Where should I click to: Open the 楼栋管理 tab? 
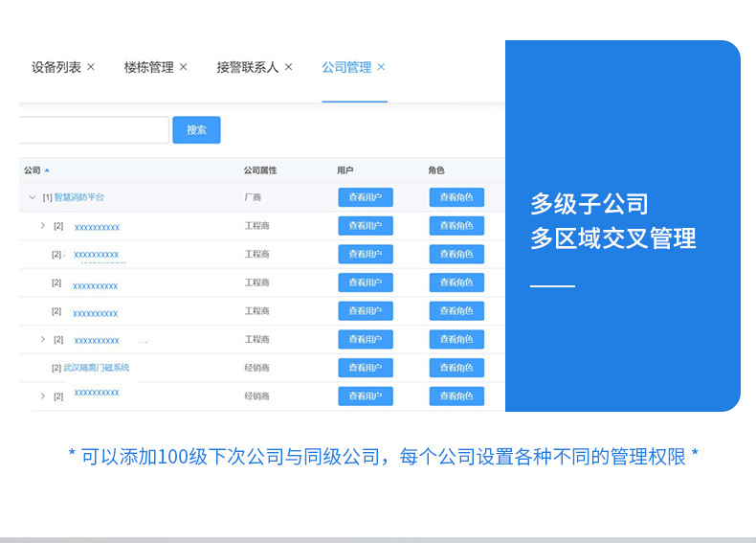tap(148, 67)
